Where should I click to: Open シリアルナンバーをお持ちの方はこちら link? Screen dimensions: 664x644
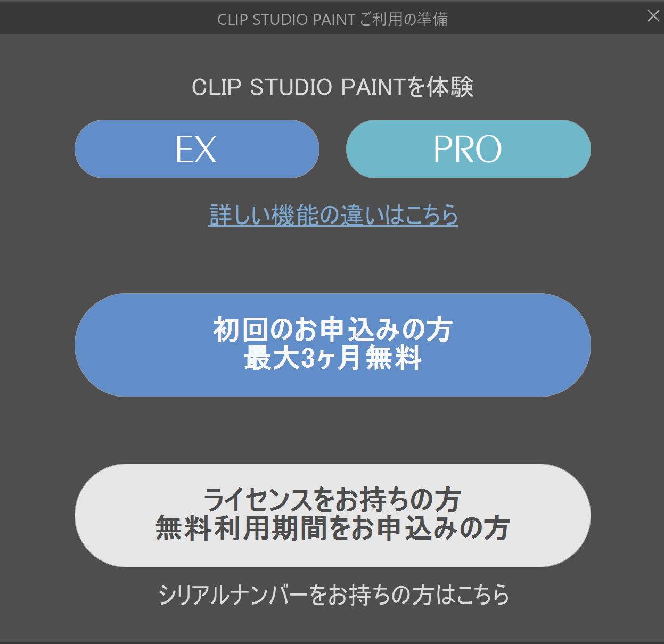click(334, 595)
